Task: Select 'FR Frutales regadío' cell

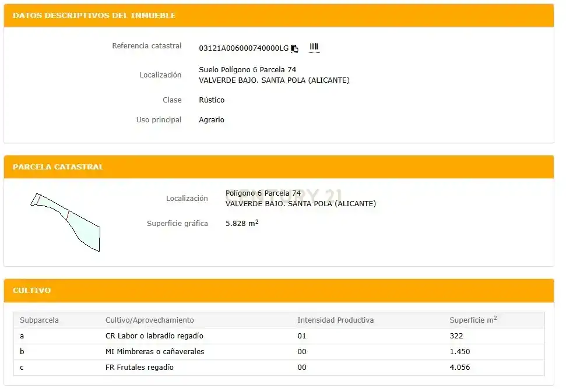Action: 139,368
